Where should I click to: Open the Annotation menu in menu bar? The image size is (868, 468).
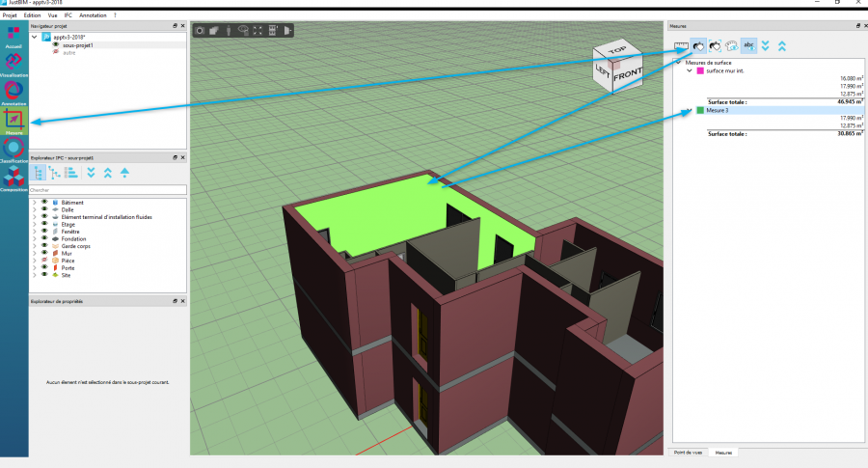pyautogui.click(x=93, y=15)
